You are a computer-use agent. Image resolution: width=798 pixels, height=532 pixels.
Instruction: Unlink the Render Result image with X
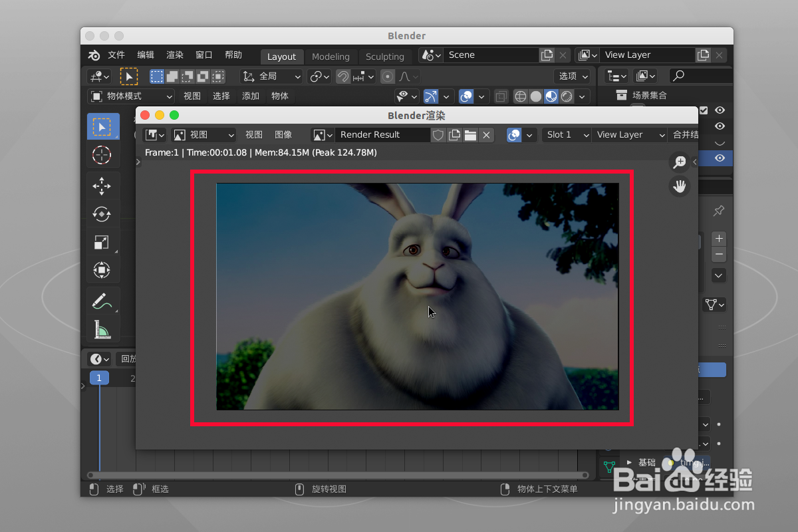(x=487, y=135)
